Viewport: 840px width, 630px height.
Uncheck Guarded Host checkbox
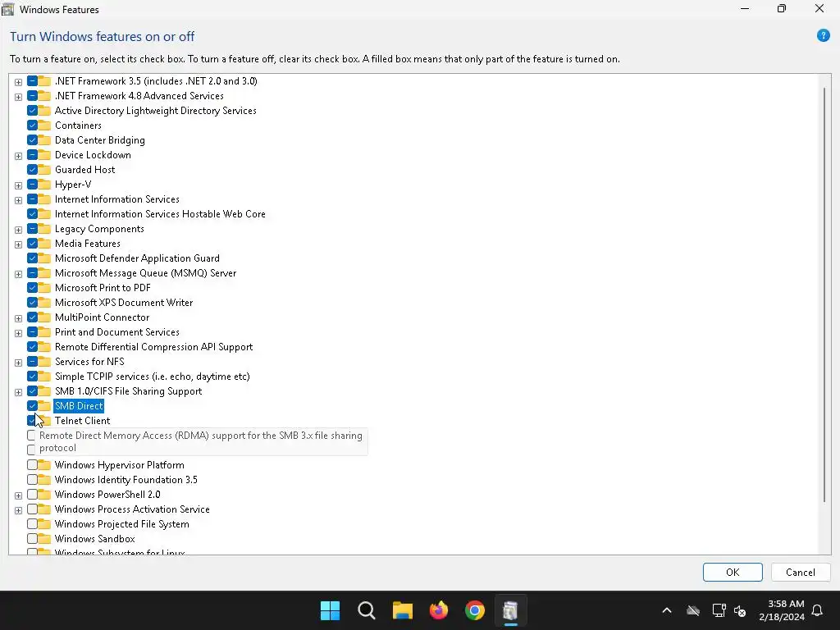[x=32, y=169]
